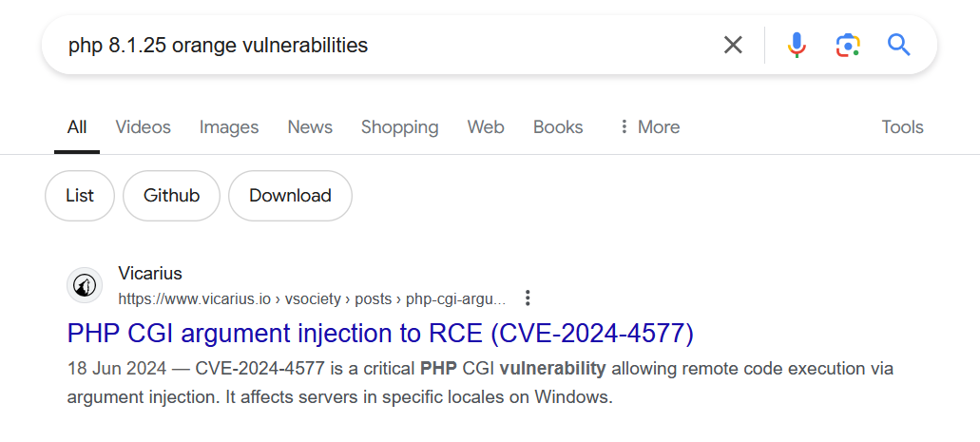Switch to the Videos tab
Image resolution: width=980 pixels, height=442 pixels.
pyautogui.click(x=143, y=127)
